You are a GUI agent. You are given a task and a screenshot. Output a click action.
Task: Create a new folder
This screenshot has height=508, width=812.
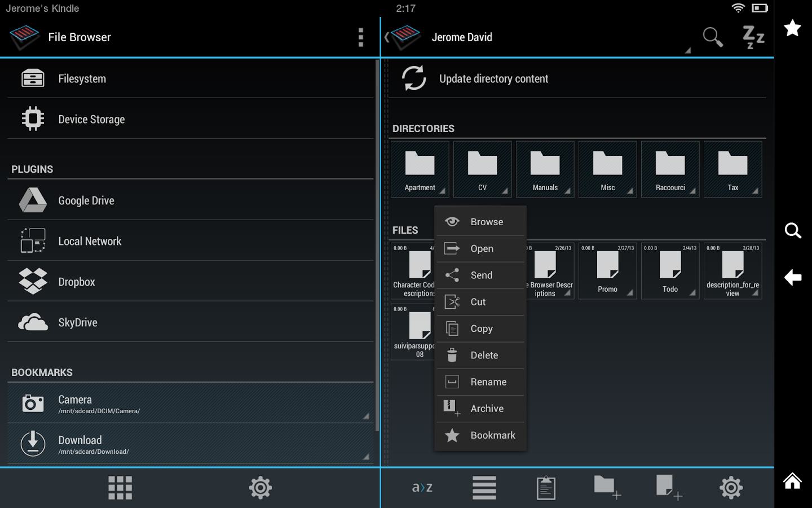(x=607, y=488)
